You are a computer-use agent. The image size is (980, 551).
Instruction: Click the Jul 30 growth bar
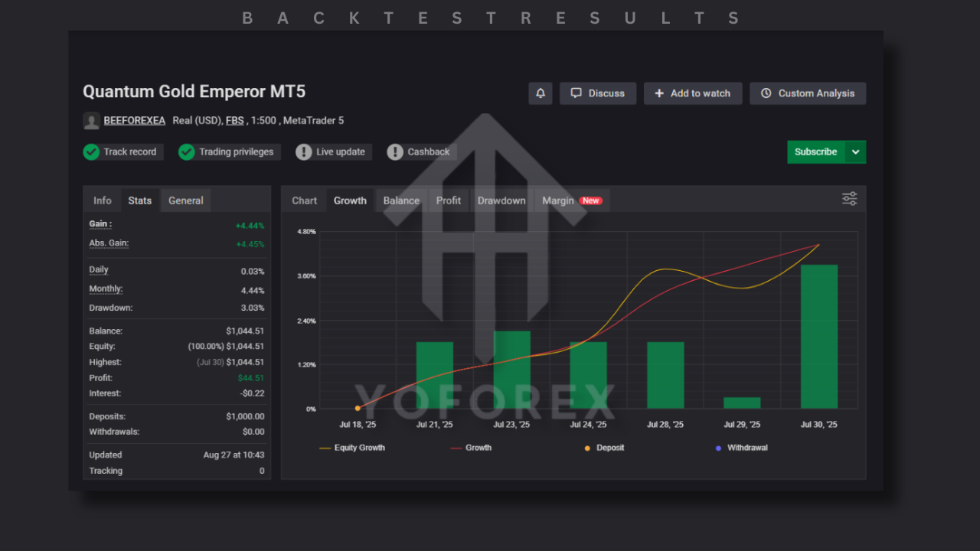point(818,337)
